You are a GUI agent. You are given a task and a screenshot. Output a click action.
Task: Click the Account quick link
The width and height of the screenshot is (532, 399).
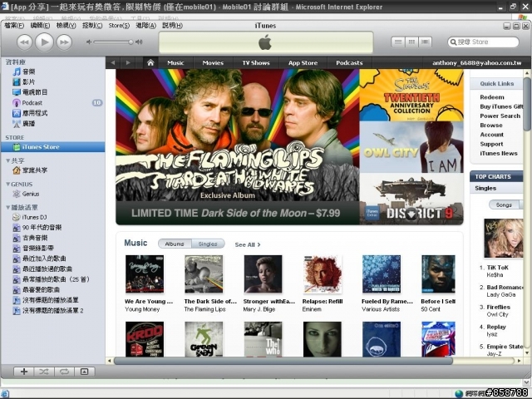[x=491, y=135]
